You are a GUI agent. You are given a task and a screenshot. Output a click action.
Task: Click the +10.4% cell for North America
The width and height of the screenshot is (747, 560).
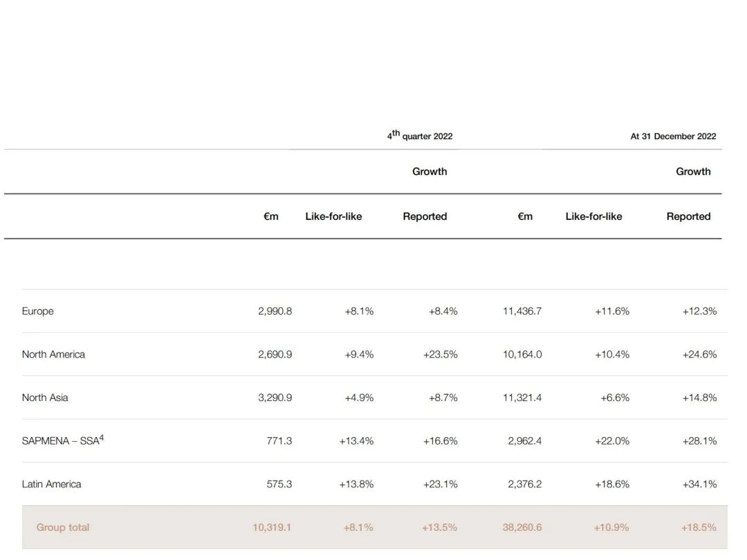pyautogui.click(x=612, y=354)
